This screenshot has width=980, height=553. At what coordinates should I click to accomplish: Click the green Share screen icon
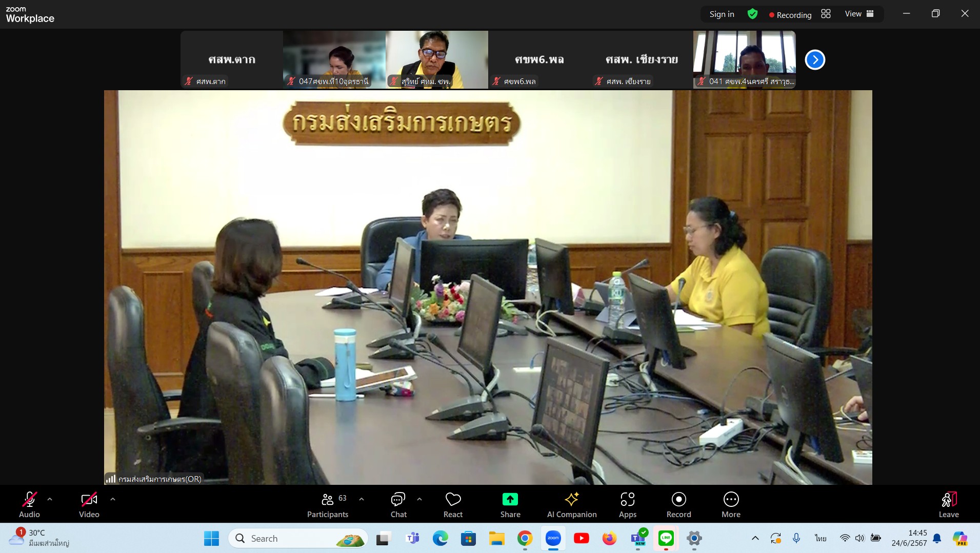pyautogui.click(x=510, y=499)
